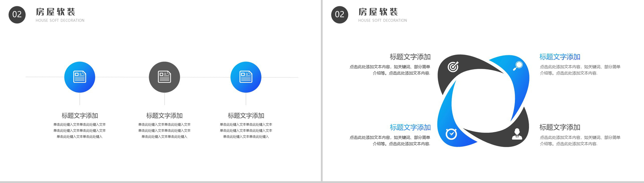This screenshot has height=183, width=644.
Task: Select 标题文字添加 title under the gray circle
Action: (x=164, y=116)
